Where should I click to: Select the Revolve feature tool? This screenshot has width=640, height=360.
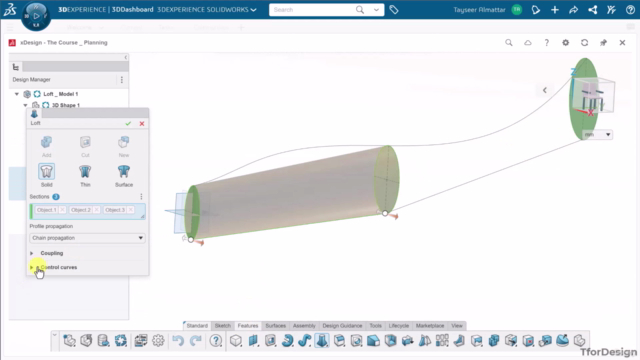click(287, 340)
